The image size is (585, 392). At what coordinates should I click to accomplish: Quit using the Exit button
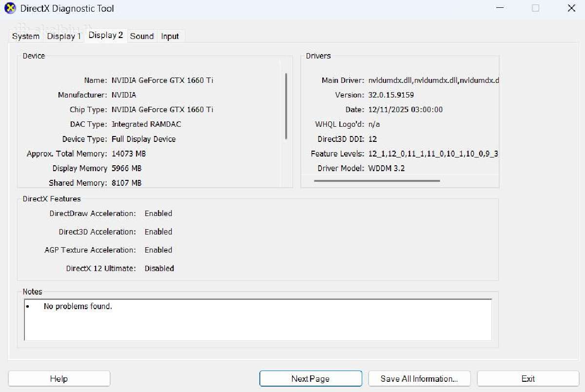[x=528, y=379]
